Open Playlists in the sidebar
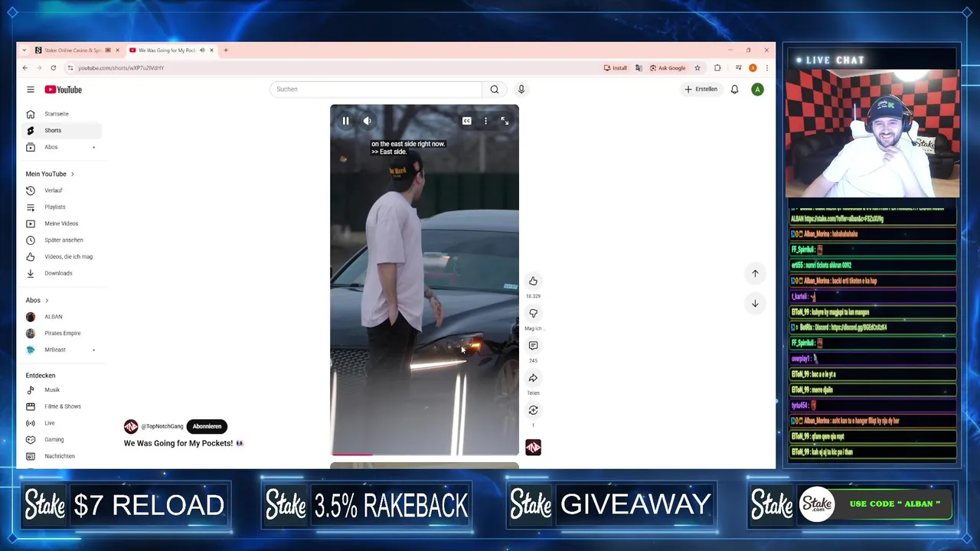The width and height of the screenshot is (980, 551). 61,207
